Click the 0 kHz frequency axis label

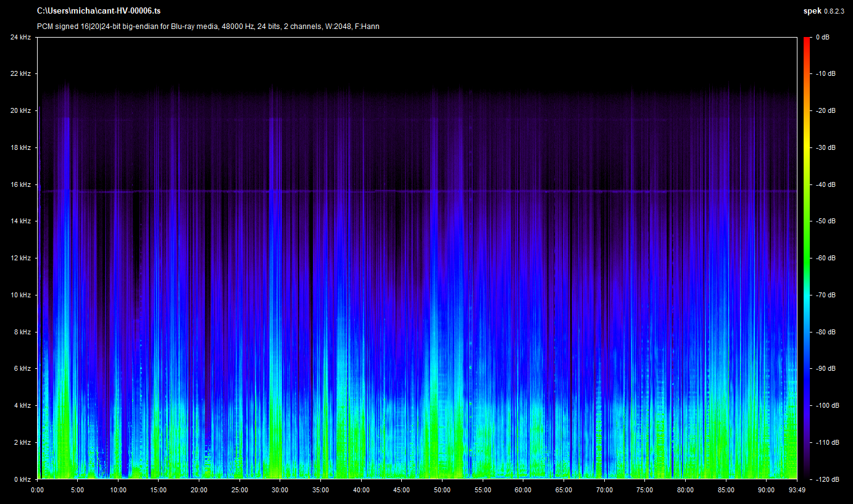(22, 479)
